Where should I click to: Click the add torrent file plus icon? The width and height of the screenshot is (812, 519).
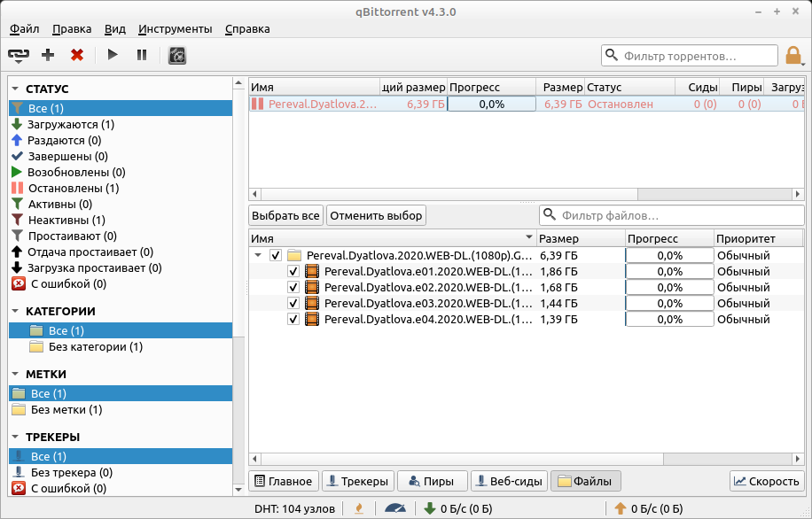[x=48, y=54]
